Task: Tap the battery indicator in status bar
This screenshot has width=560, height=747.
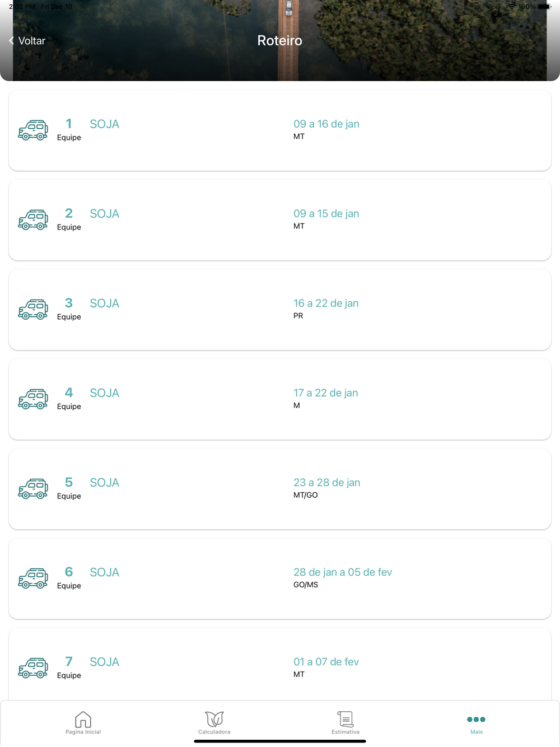Action: [x=544, y=7]
